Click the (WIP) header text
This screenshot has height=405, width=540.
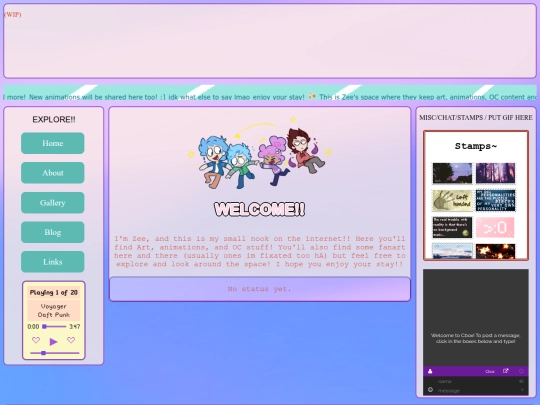pos(12,14)
